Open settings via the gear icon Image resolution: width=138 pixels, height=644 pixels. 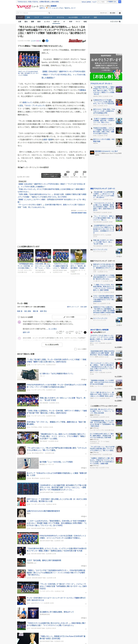pyautogui.click(x=120, y=13)
